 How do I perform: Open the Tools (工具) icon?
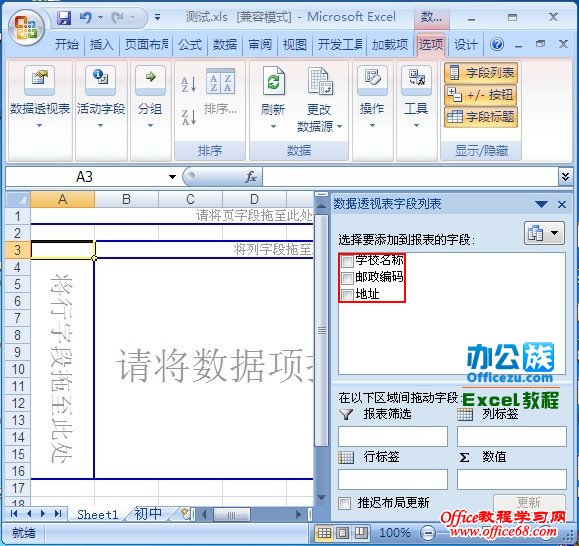[416, 79]
